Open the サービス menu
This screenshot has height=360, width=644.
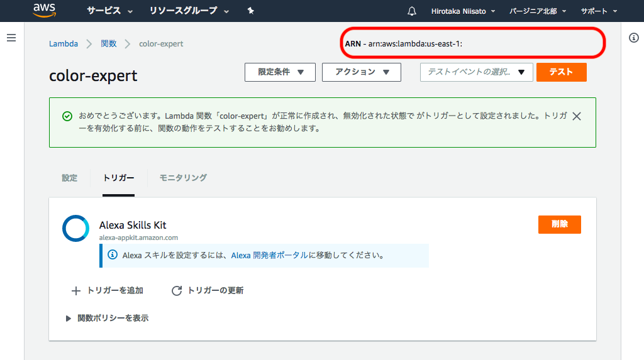click(109, 11)
